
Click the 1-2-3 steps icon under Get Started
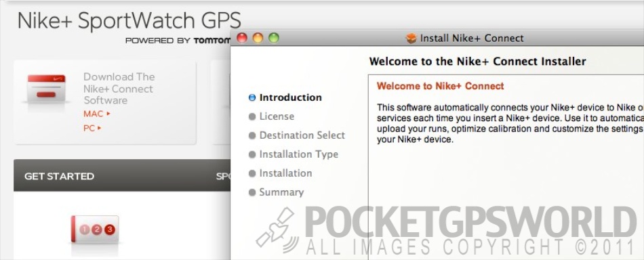pyautogui.click(x=95, y=230)
